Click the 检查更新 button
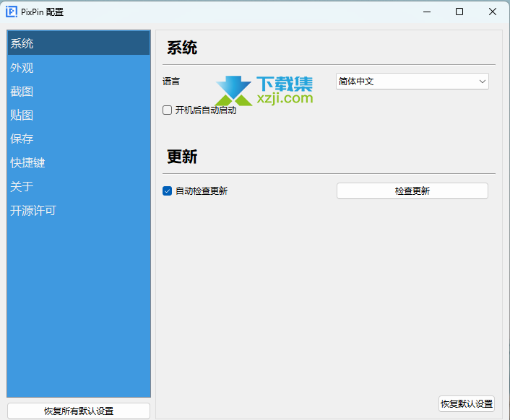The image size is (510, 420). pos(412,191)
